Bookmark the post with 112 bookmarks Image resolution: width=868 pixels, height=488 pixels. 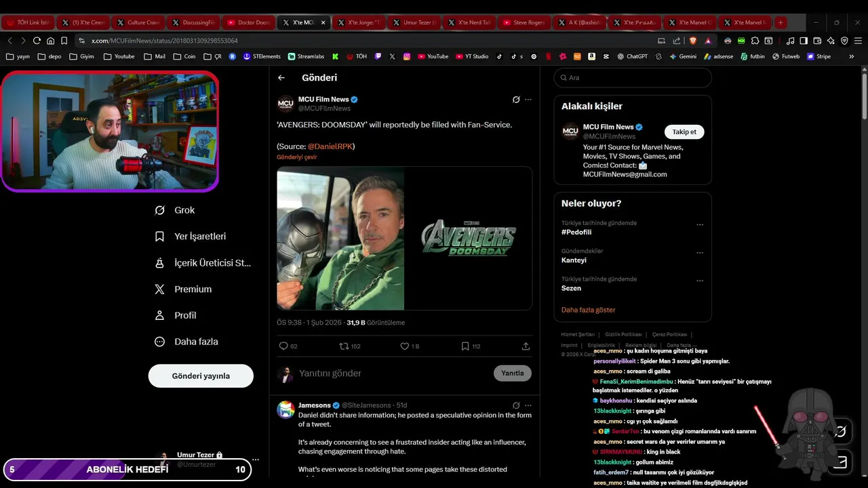(x=471, y=346)
